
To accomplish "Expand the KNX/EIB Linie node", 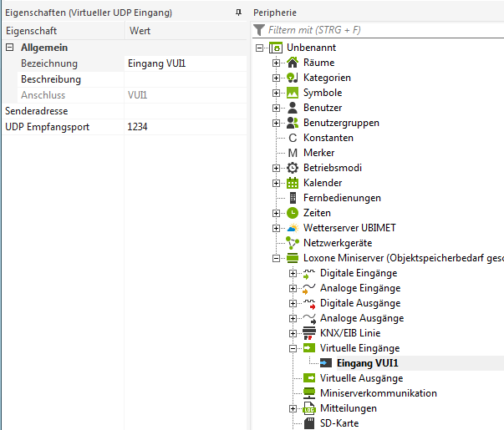I will pyautogui.click(x=293, y=334).
